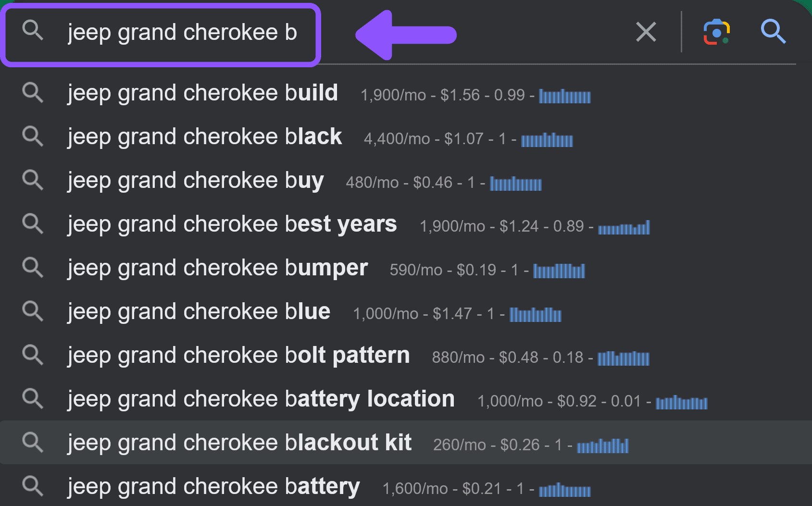Viewport: 812px width, 506px height.
Task: Select highlighted 'jeep grand cherokee blackout kit' suggestion
Action: [406, 442]
